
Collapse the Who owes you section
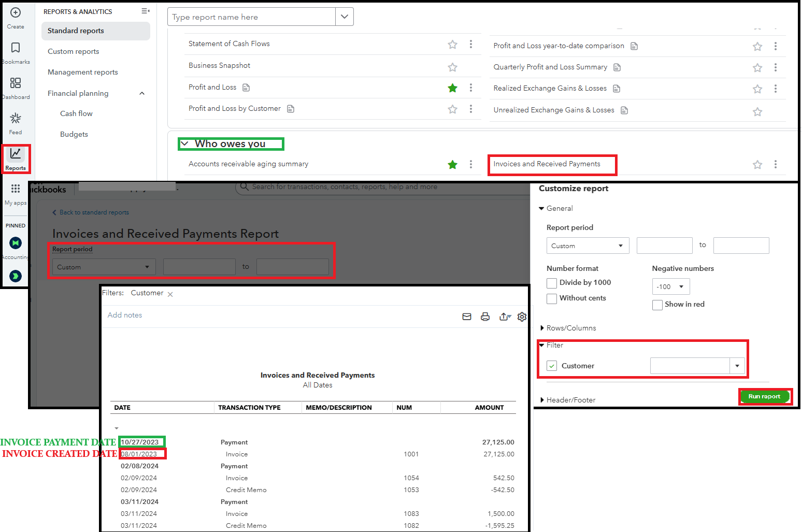[184, 143]
